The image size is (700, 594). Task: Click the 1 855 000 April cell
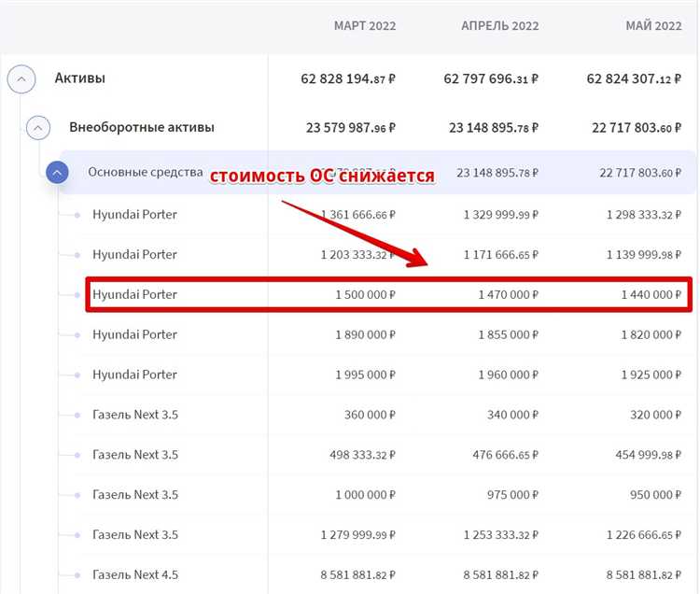pyautogui.click(x=508, y=335)
